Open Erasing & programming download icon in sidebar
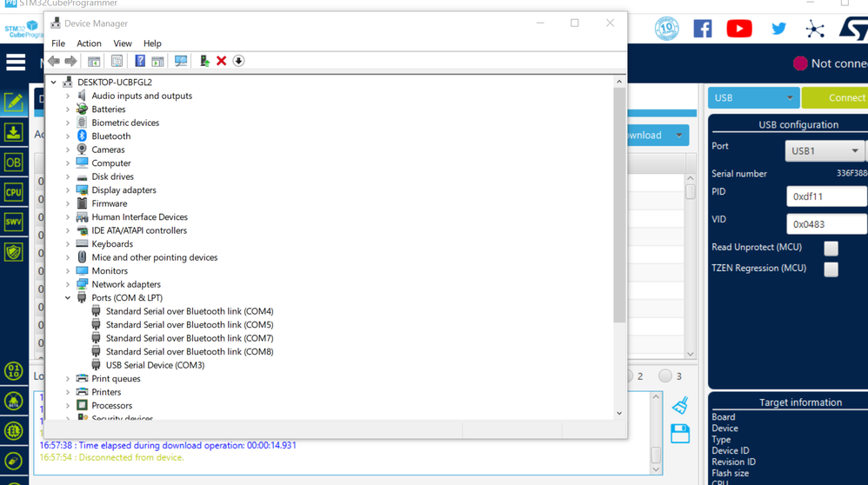This screenshot has width=868, height=485. coord(14,133)
